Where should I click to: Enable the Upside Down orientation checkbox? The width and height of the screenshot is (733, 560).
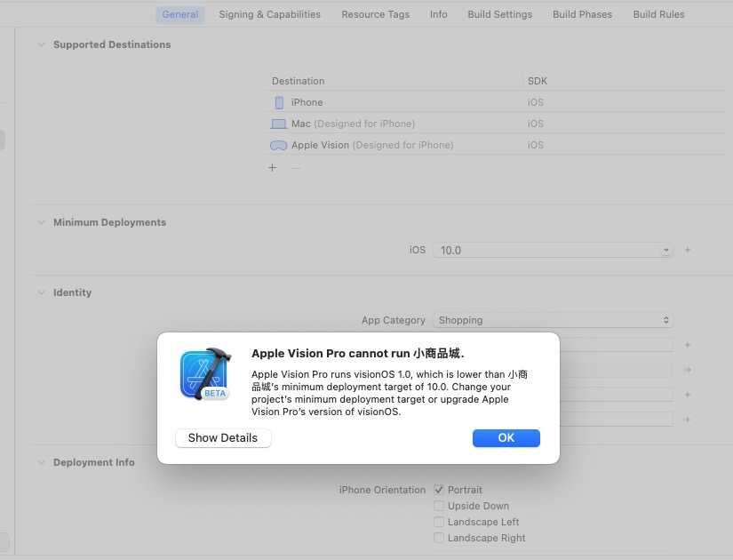coord(439,506)
